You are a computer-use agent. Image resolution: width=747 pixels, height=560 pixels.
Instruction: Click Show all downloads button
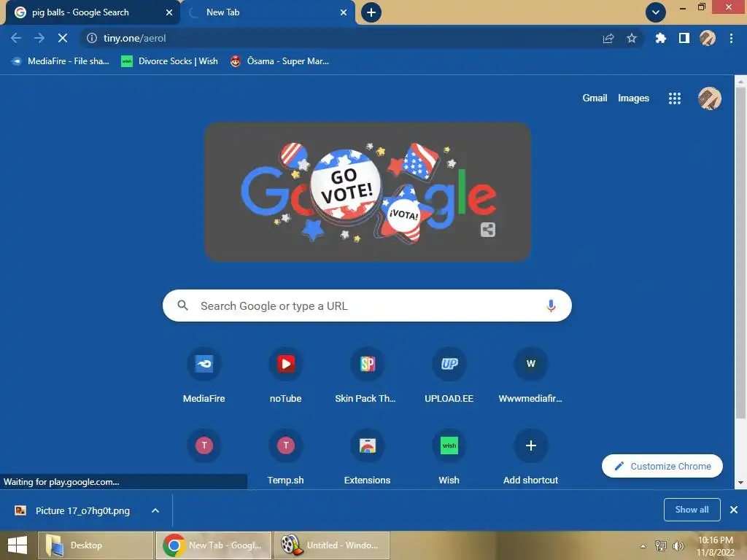tap(692, 510)
